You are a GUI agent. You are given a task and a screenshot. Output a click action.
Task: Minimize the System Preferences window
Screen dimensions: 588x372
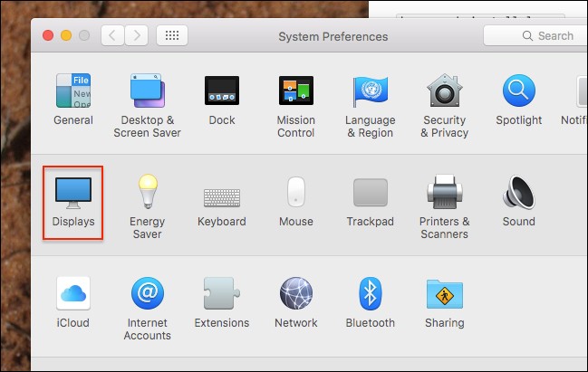(x=66, y=35)
